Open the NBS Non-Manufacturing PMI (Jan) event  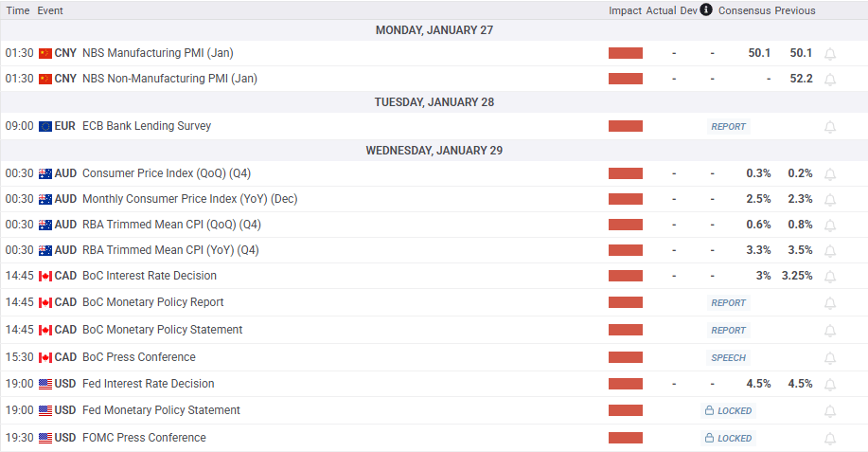tap(169, 79)
